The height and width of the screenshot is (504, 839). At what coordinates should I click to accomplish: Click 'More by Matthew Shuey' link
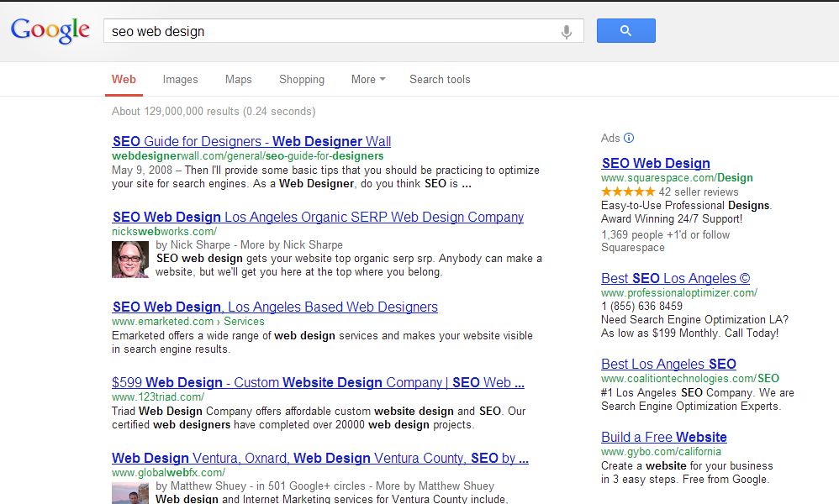(x=435, y=486)
